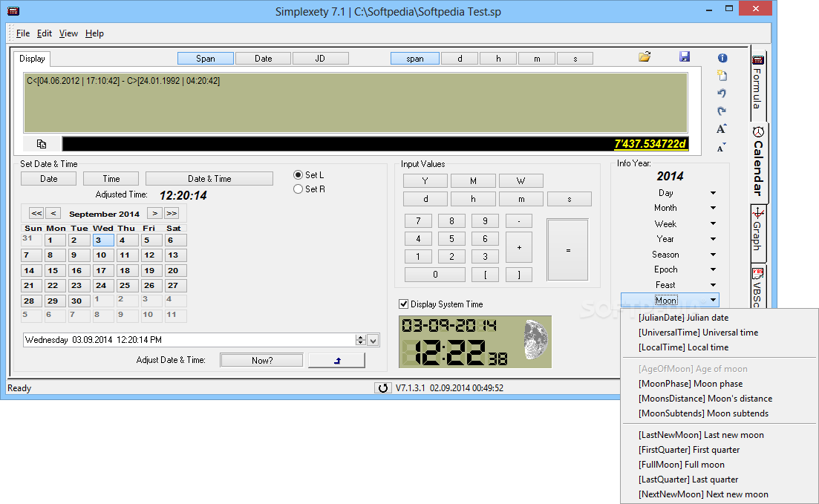Image resolution: width=819 pixels, height=504 pixels.
Task: Click the new document icon
Action: pyautogui.click(x=722, y=75)
